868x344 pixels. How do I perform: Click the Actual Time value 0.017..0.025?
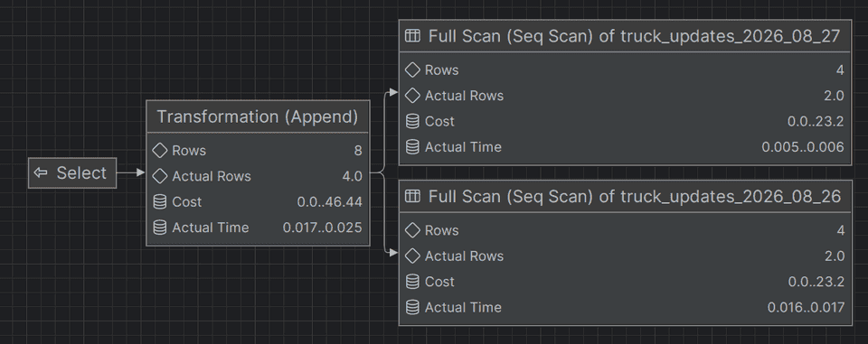(322, 228)
